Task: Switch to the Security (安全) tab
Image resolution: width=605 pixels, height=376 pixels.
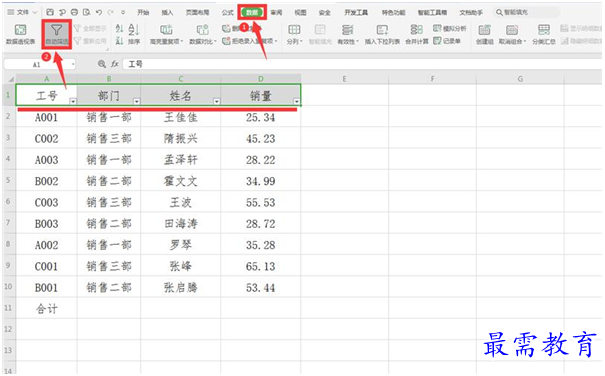Action: 324,12
